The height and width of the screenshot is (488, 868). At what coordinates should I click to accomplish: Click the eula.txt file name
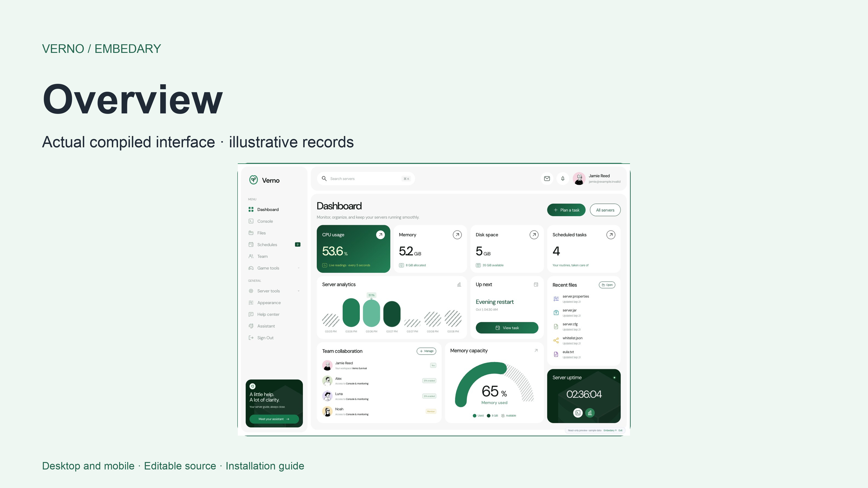pyautogui.click(x=568, y=352)
